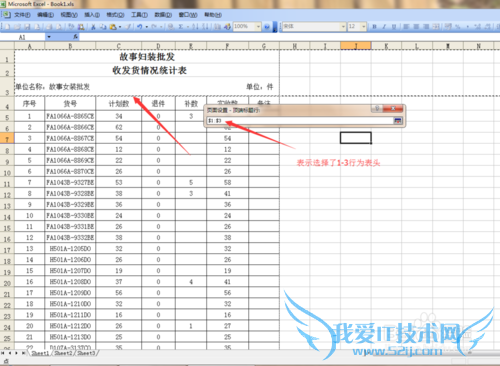Open the 数据(D) menu
The height and width of the screenshot is (366, 500).
[163, 15]
